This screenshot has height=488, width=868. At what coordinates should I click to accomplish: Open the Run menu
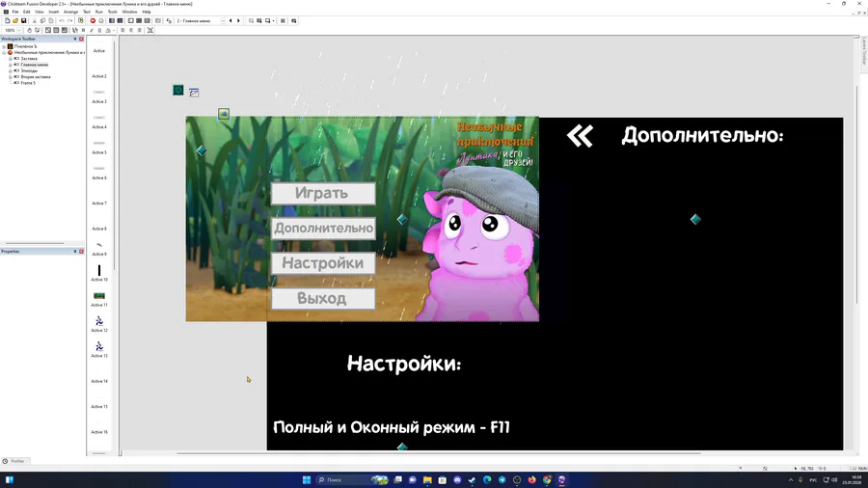pyautogui.click(x=99, y=12)
